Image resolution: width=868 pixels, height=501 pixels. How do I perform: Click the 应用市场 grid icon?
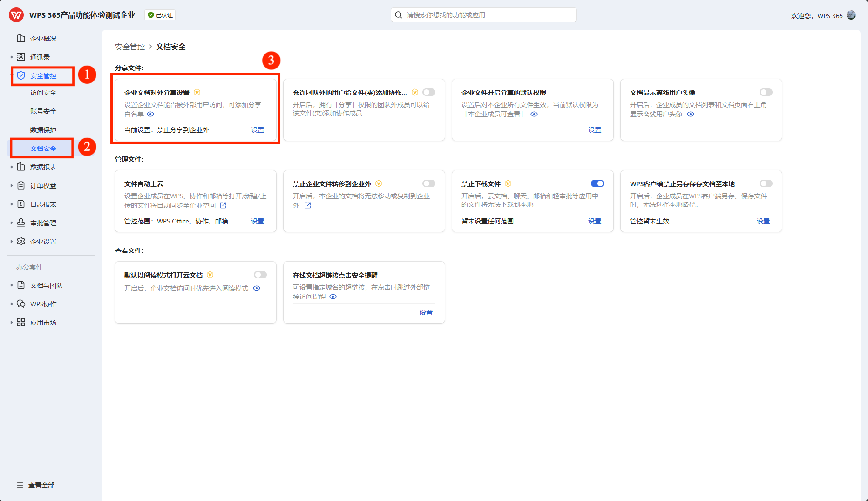click(x=21, y=322)
